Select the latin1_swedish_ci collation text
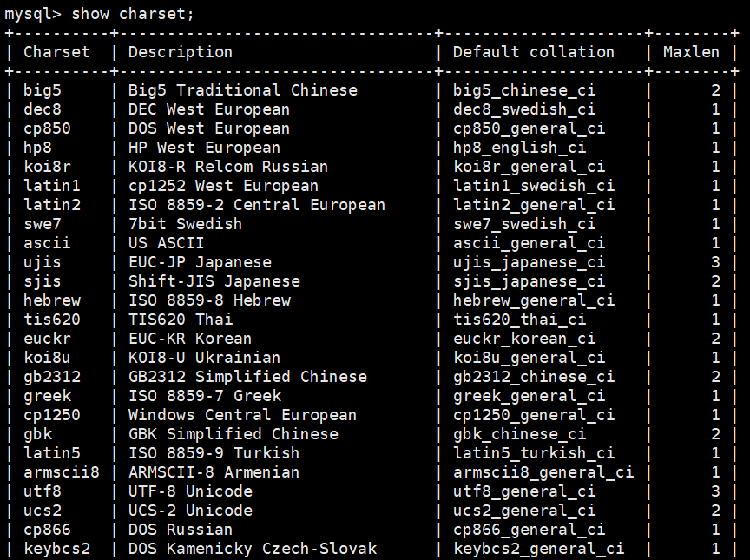The width and height of the screenshot is (750, 560). [x=534, y=186]
